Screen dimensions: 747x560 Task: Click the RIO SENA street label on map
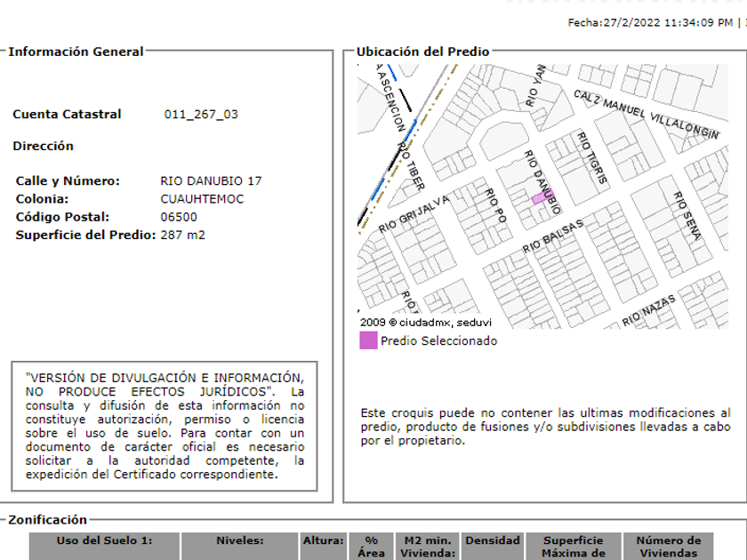click(x=687, y=215)
